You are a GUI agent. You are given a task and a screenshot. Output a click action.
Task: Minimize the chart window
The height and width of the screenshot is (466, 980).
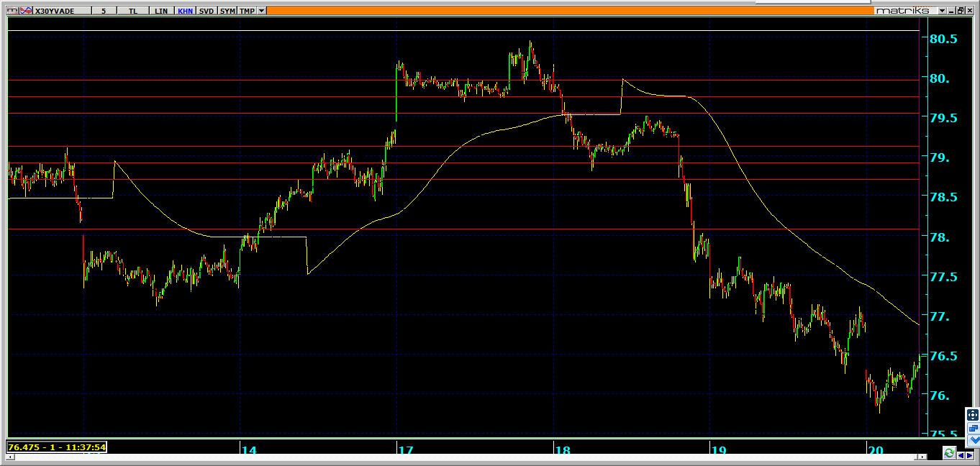pyautogui.click(x=951, y=11)
